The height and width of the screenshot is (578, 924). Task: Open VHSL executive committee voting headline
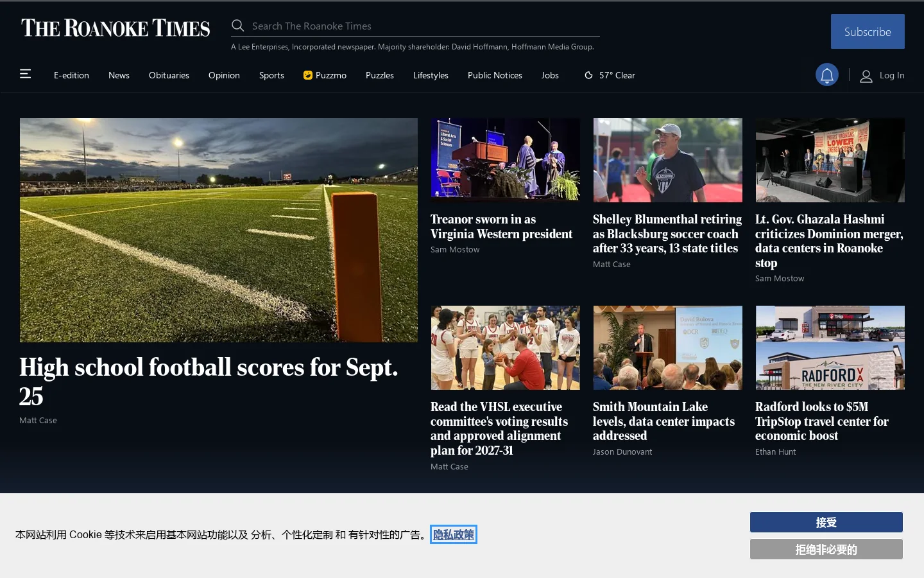pyautogui.click(x=499, y=428)
